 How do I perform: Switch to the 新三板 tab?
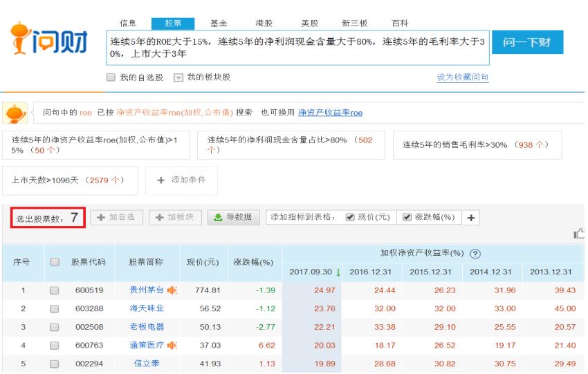(x=355, y=24)
